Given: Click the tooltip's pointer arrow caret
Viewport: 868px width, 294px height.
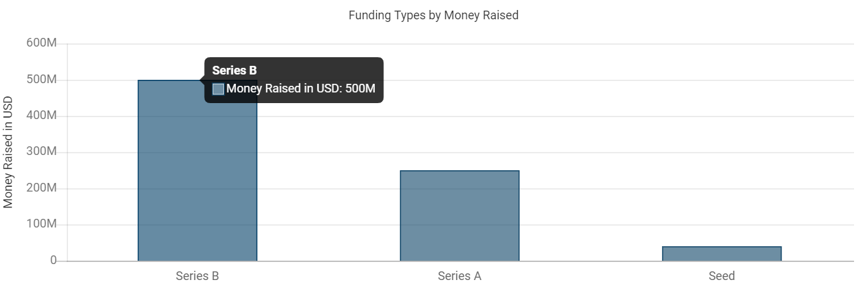Looking at the screenshot, I should point(202,80).
